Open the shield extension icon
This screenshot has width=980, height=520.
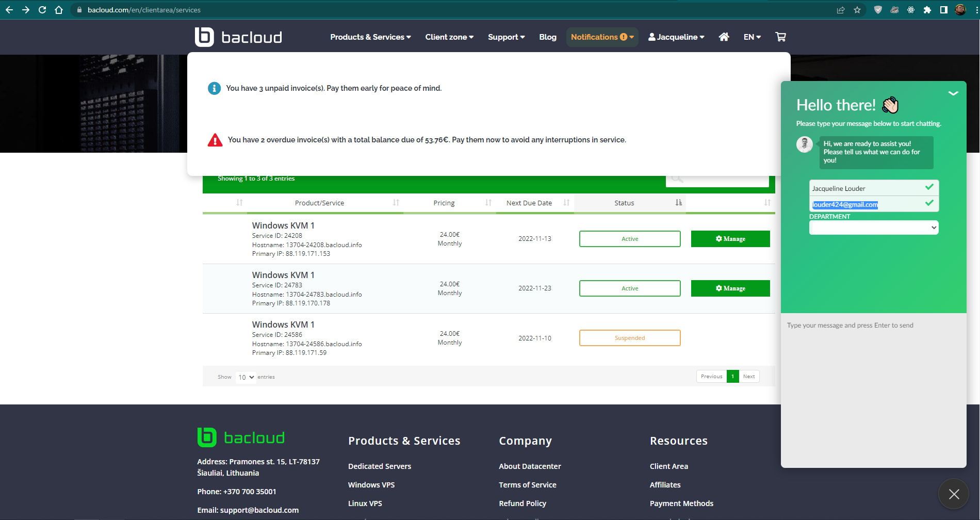tap(878, 10)
